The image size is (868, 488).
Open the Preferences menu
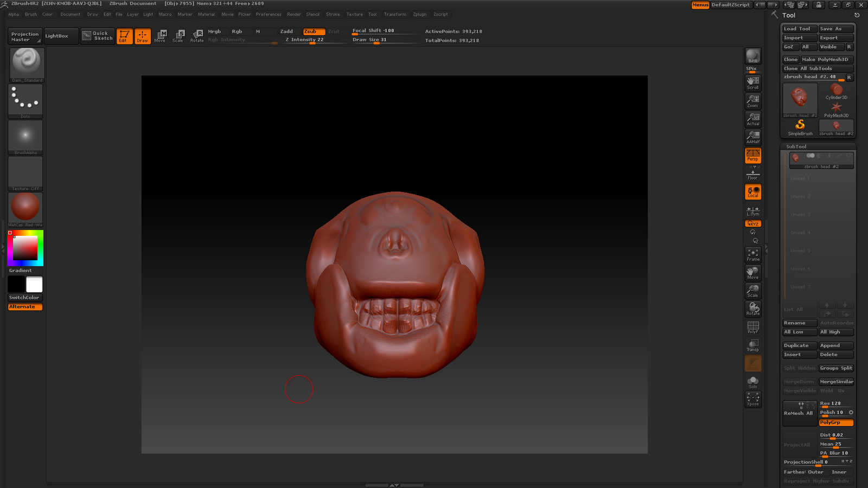[269, 14]
